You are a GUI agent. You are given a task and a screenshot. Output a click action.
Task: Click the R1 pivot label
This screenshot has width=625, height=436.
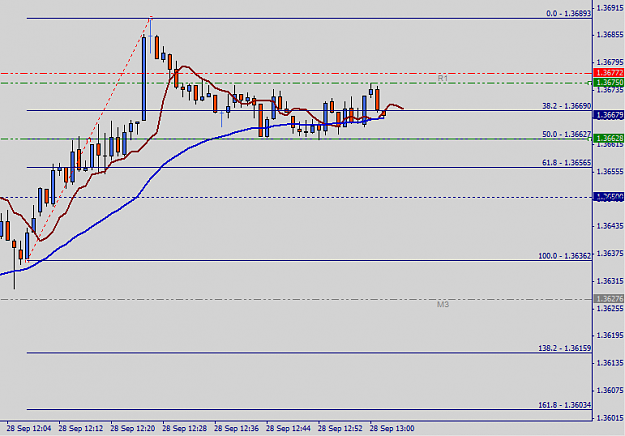442,79
